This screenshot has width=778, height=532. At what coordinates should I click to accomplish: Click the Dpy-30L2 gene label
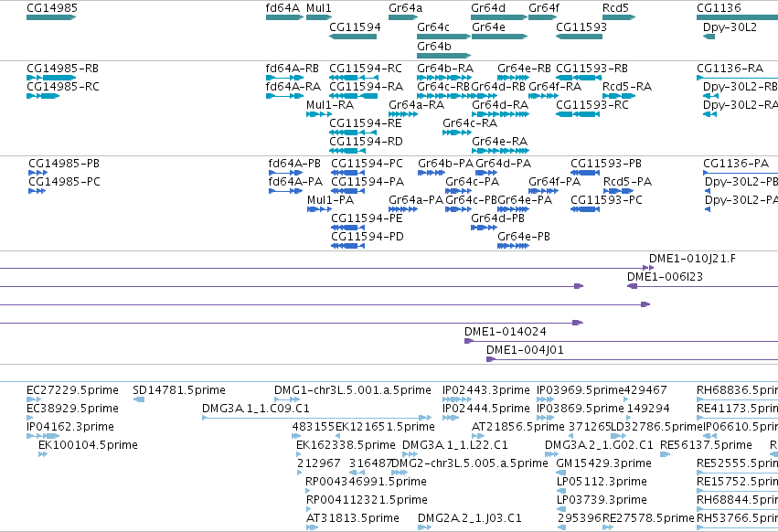point(730,27)
